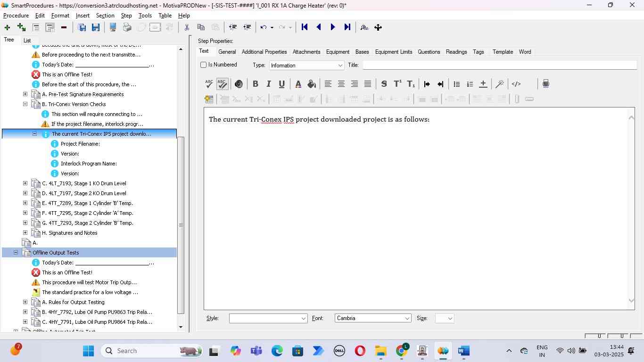
Task: Click the printer icon in main toolbar
Action: (x=127, y=27)
